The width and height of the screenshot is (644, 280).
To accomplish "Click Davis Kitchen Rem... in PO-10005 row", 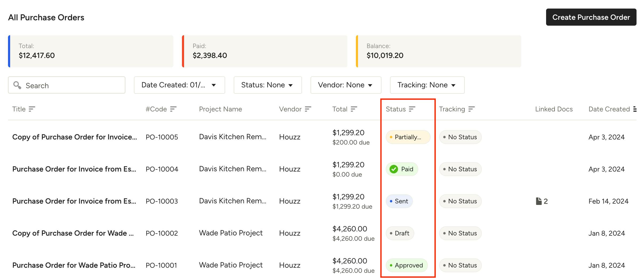I will point(233,137).
